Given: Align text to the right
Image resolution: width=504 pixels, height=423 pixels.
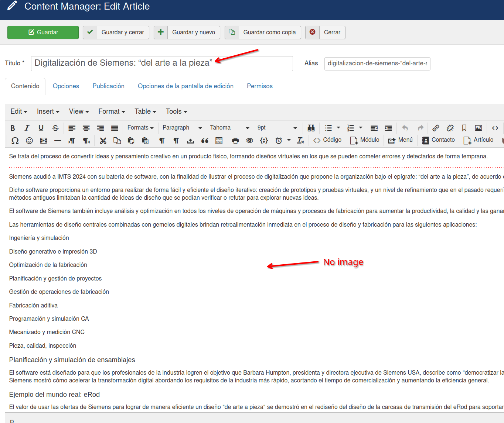Looking at the screenshot, I should click(x=101, y=128).
